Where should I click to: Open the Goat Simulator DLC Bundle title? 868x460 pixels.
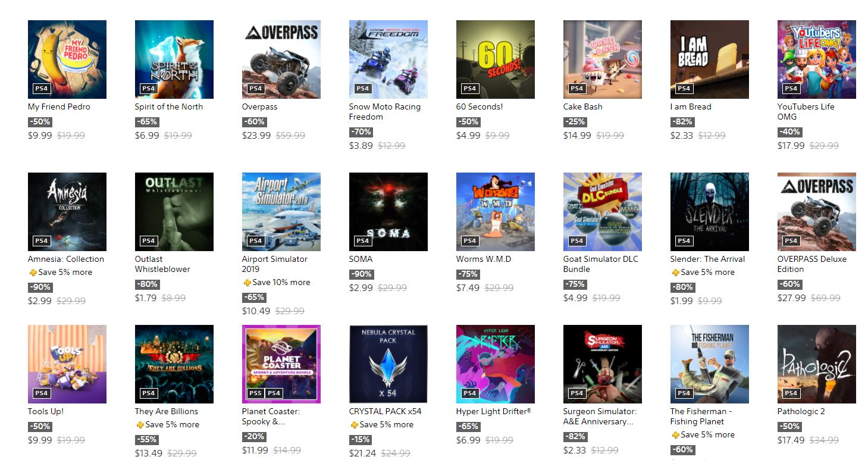pyautogui.click(x=600, y=264)
